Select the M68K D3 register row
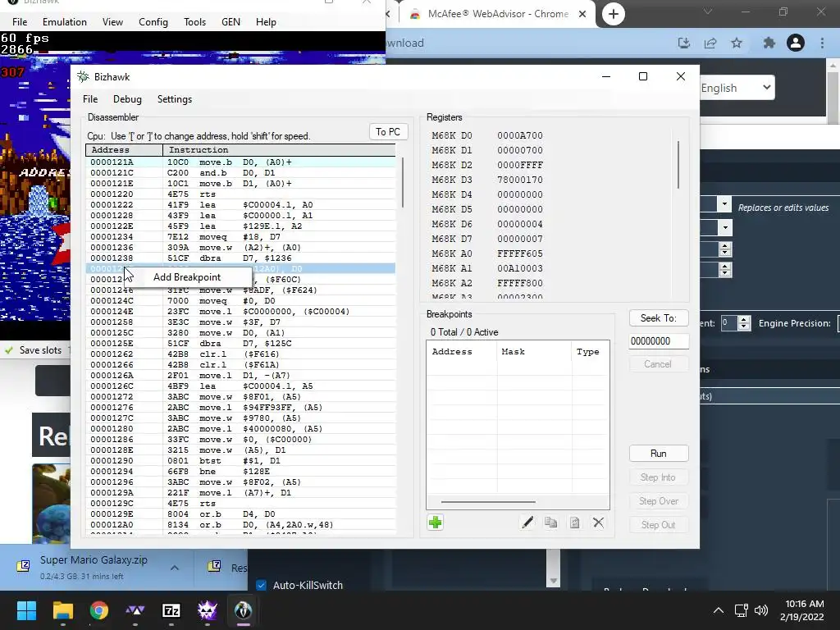 [x=552, y=180]
